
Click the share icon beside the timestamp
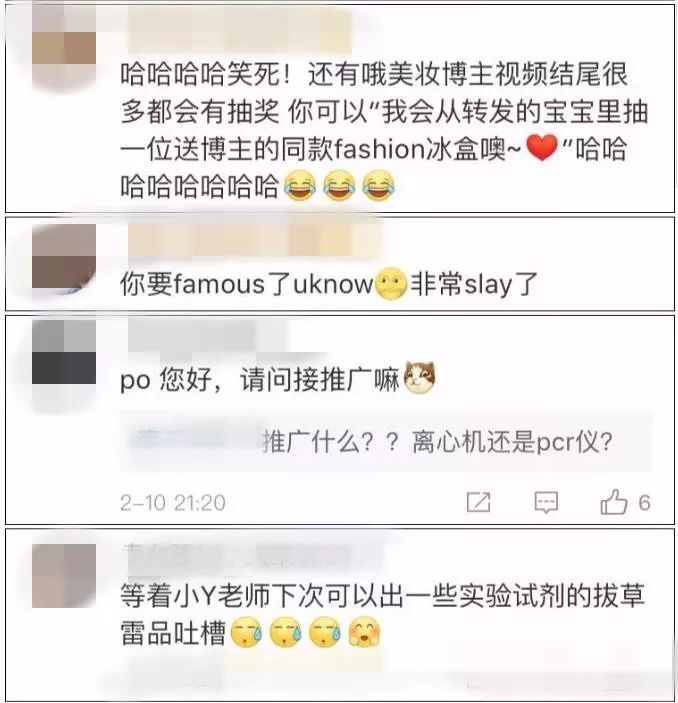coord(478,502)
